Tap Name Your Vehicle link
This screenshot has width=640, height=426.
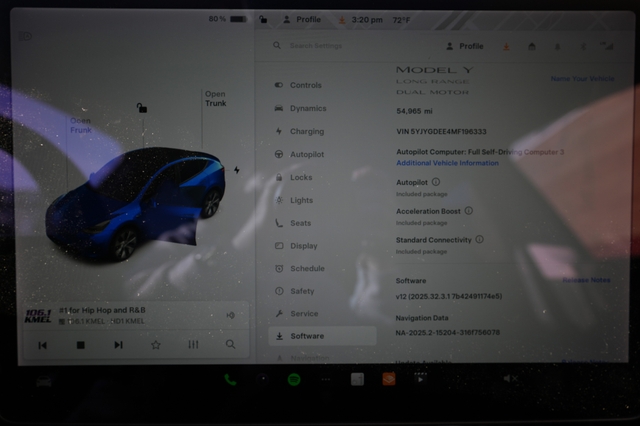click(x=582, y=78)
